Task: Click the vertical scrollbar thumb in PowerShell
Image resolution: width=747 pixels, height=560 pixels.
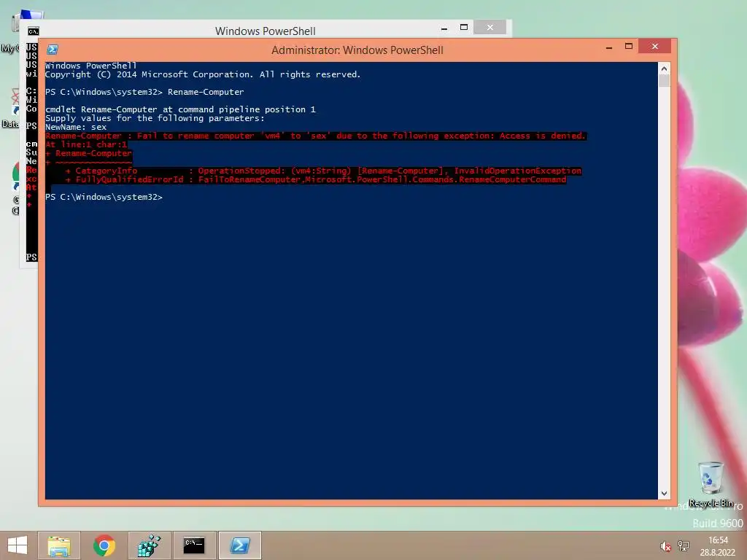Action: (664, 80)
